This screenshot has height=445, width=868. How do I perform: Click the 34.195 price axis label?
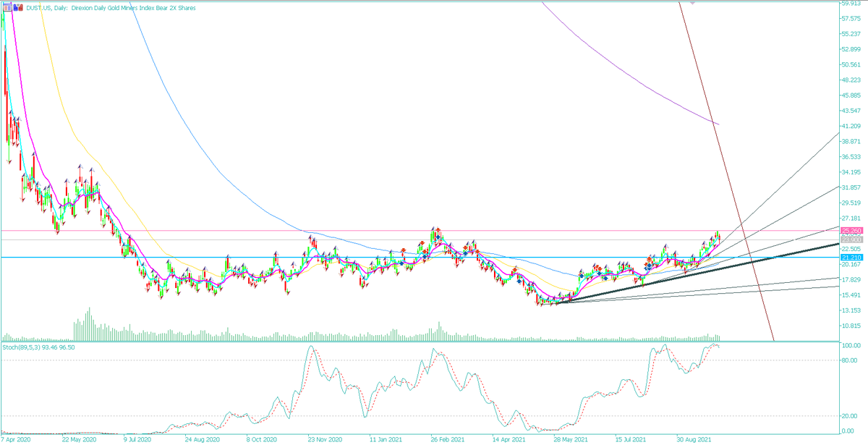[852, 172]
